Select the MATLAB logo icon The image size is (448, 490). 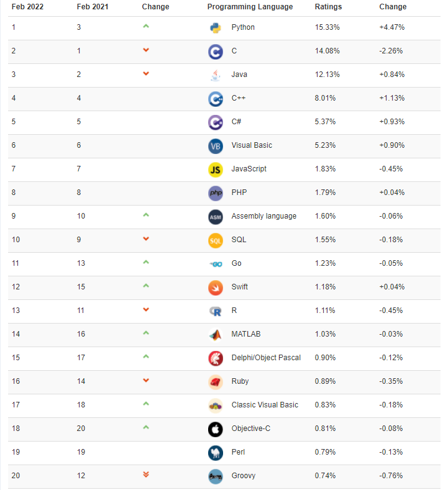[216, 335]
